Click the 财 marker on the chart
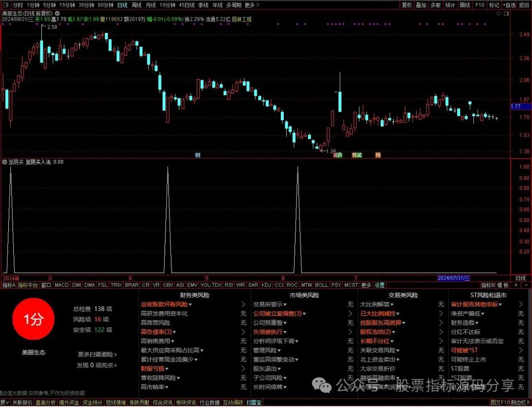Viewport: 532px width, 407px height. 198,155
